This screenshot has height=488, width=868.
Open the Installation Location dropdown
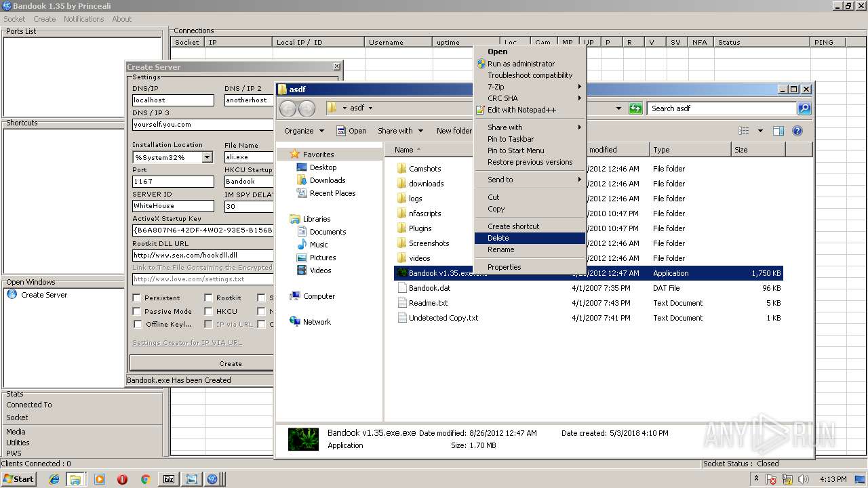coord(207,157)
